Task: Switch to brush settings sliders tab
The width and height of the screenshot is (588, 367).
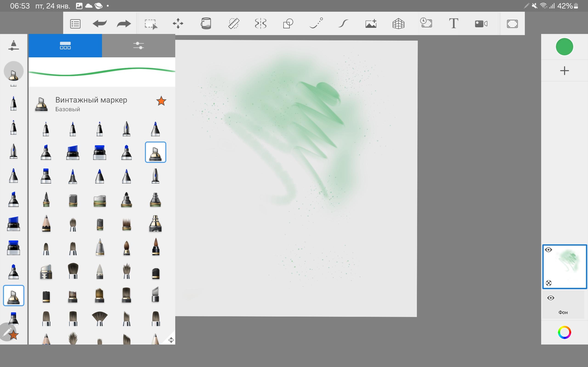Action: click(139, 46)
